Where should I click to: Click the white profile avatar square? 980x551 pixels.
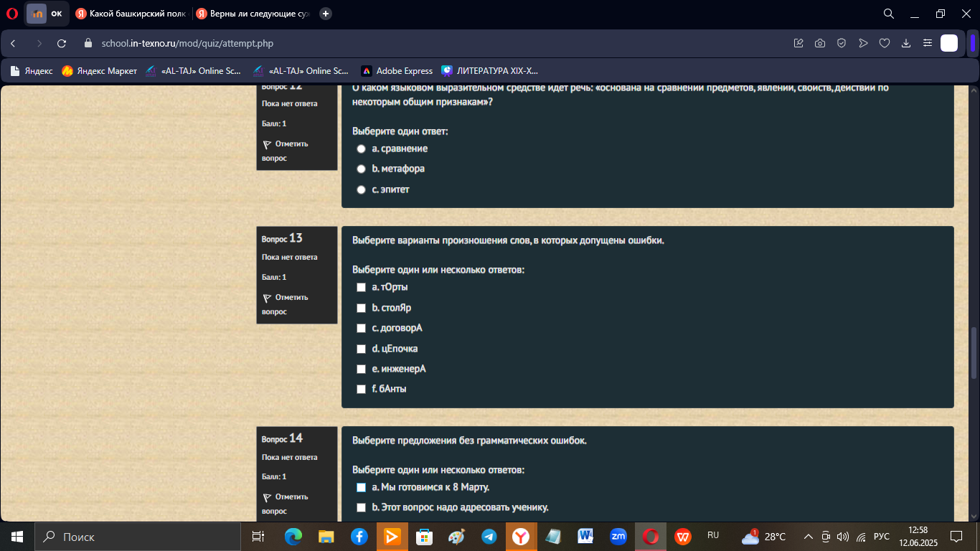[x=949, y=44]
